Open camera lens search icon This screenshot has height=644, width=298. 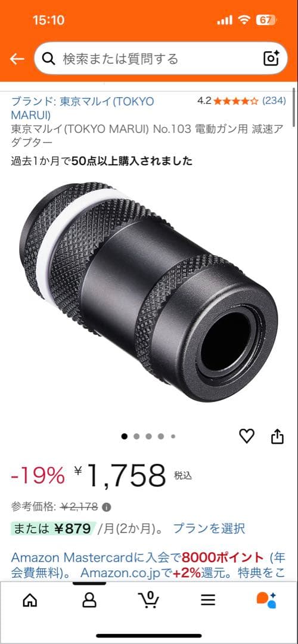coord(271,58)
